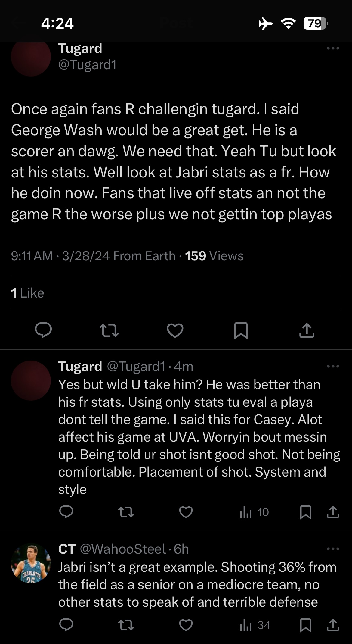Share CT's reply about Jabri
Viewport: 352px width, 644px height.
pos(333,625)
